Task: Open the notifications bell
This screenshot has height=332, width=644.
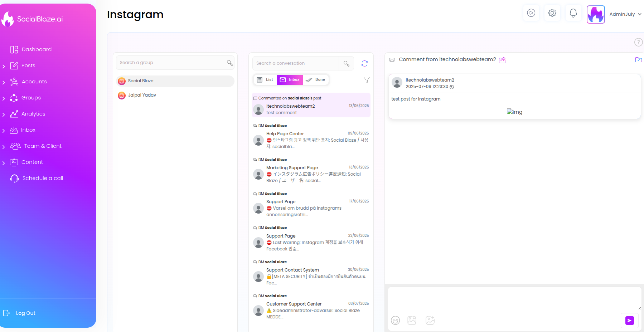Action: [573, 13]
